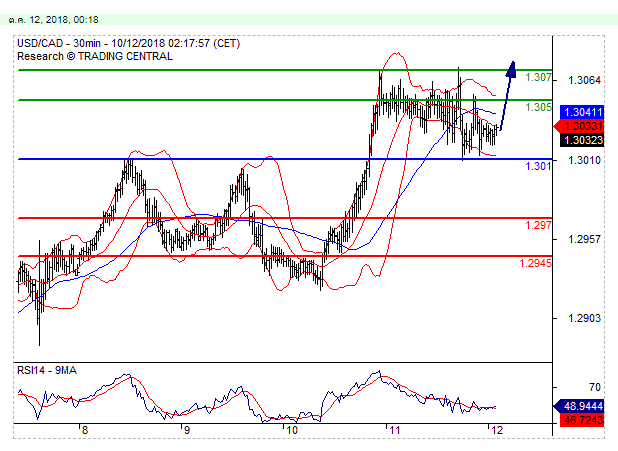
Task: Click date 12 on the time axis
Action: [497, 430]
